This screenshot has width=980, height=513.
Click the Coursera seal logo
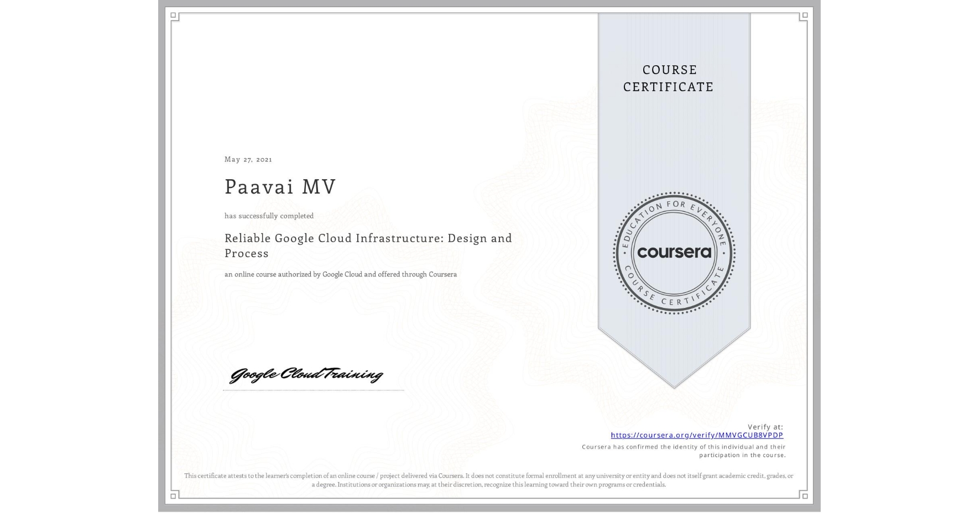pyautogui.click(x=674, y=253)
